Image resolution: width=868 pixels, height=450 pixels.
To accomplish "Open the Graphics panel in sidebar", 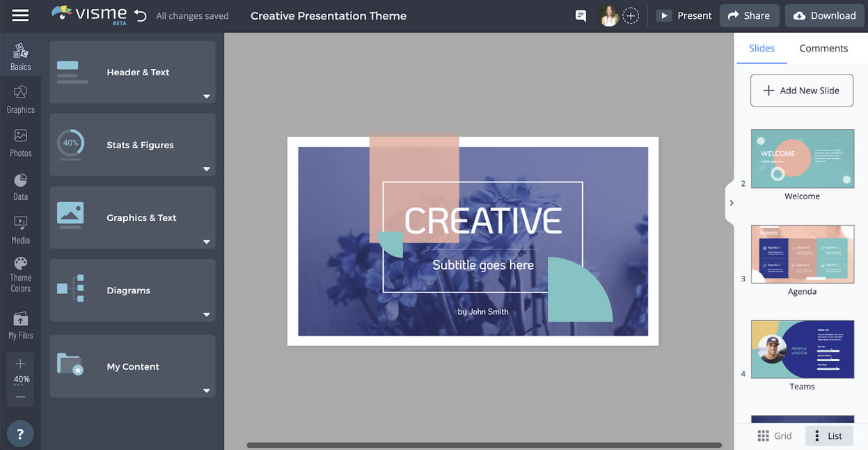I will click(20, 100).
